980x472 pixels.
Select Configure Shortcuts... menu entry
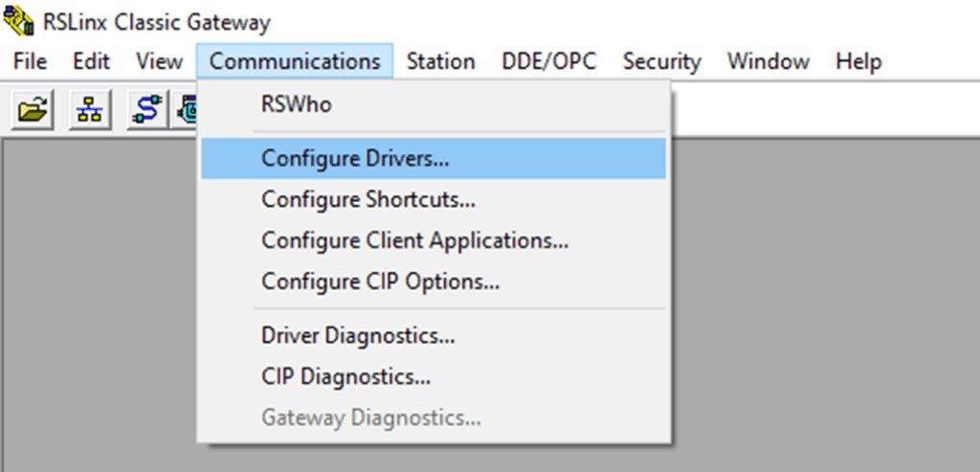pos(367,200)
